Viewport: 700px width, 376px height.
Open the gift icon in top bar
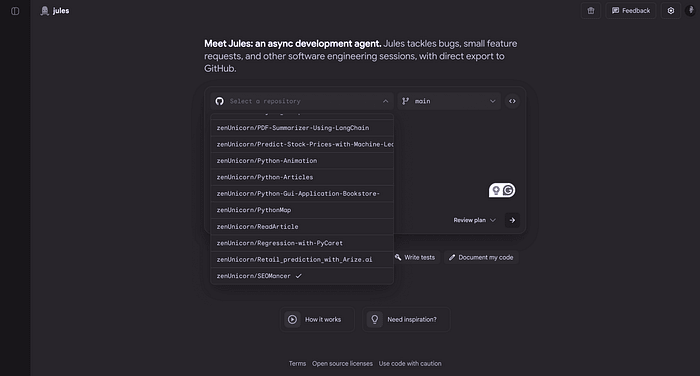591,11
